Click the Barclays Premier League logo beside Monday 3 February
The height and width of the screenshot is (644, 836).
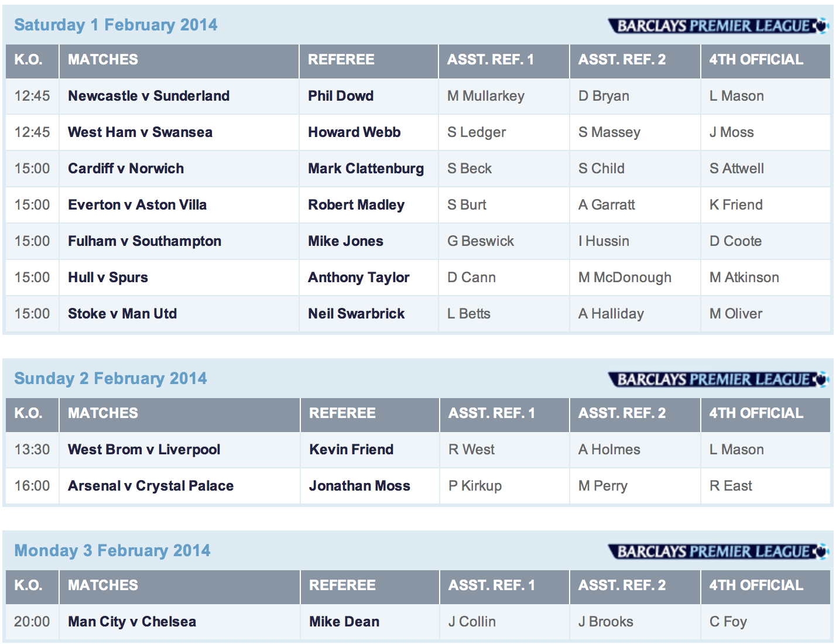[718, 551]
